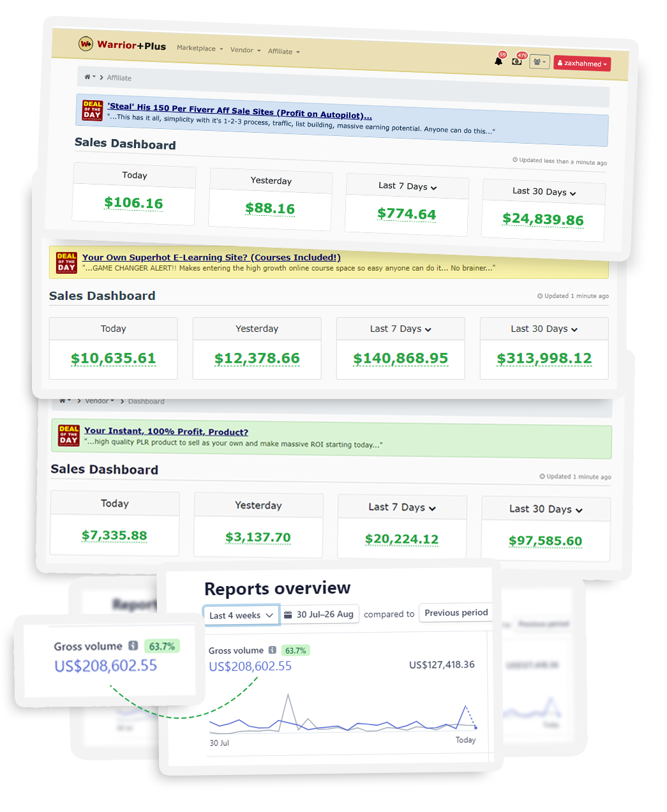667x812 pixels.
Task: Open the Vendor menu in navbar
Action: click(245, 50)
